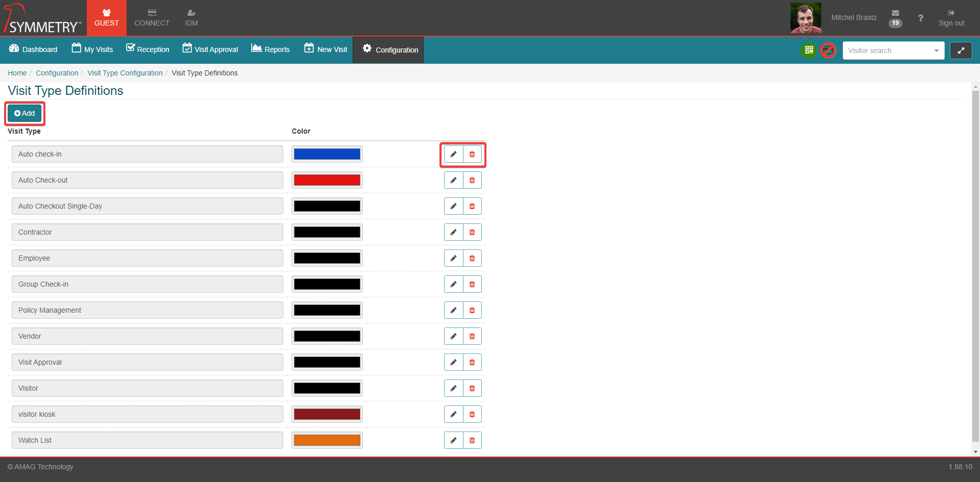Click the Visitor visit type field

click(148, 388)
